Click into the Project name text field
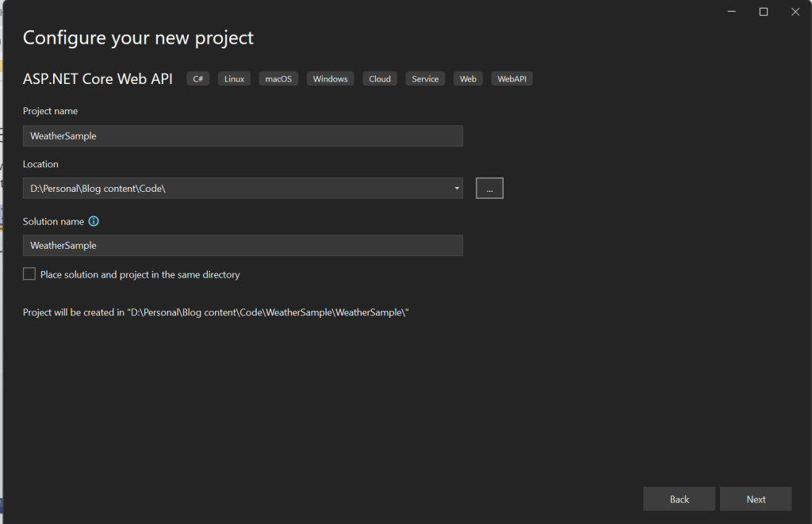 pyautogui.click(x=243, y=136)
